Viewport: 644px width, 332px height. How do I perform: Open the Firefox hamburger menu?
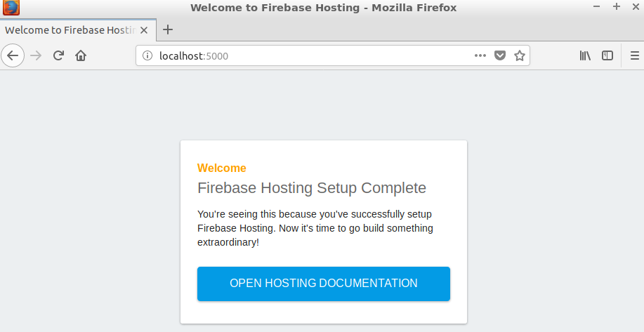[635, 55]
